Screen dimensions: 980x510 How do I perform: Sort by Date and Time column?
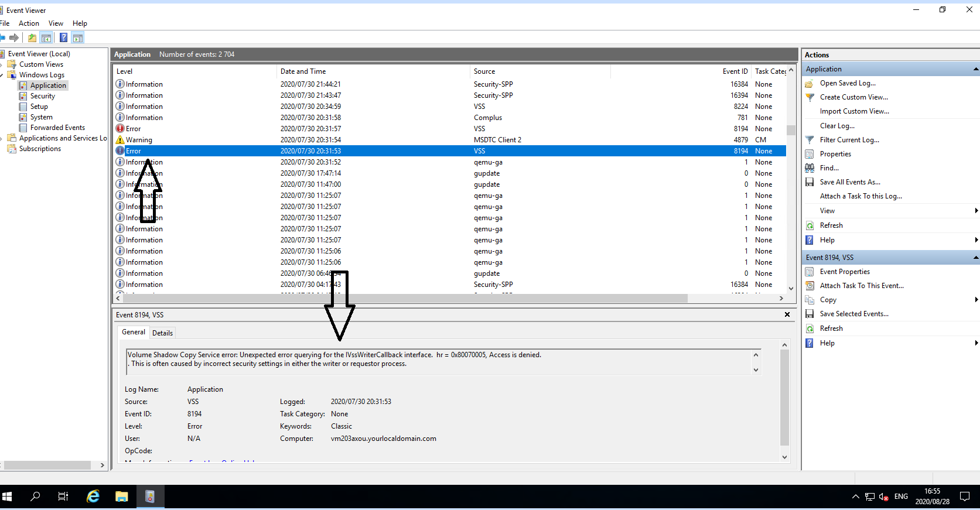(373, 71)
